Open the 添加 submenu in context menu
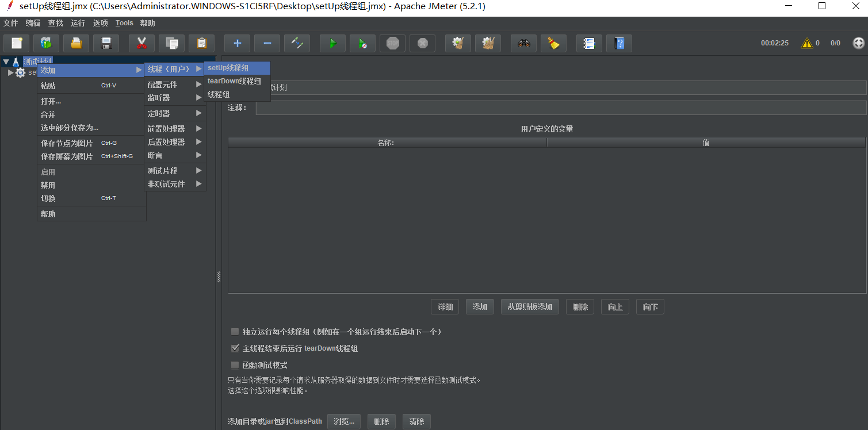Viewport: 868px width, 430px height. [x=91, y=70]
